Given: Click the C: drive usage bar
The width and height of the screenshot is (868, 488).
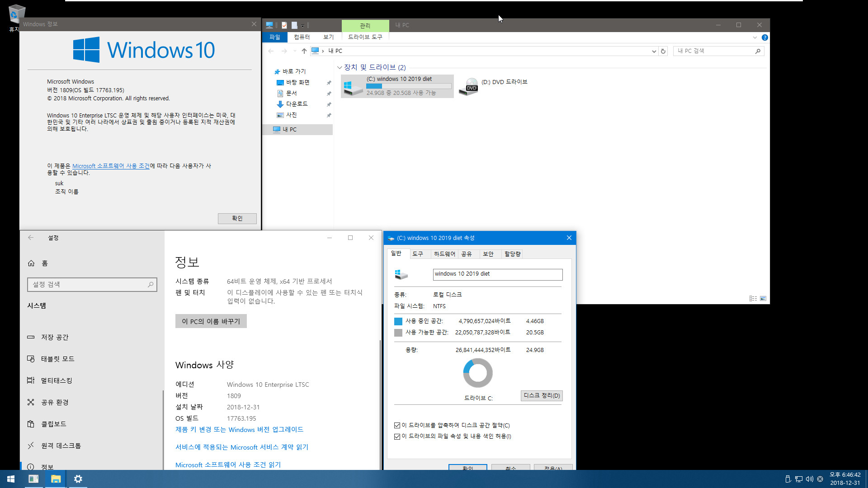Looking at the screenshot, I should coord(409,86).
